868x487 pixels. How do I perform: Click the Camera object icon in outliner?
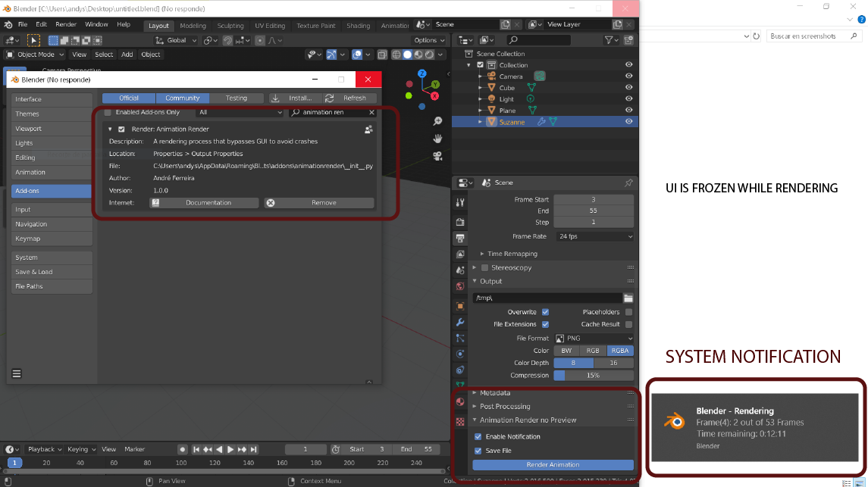pyautogui.click(x=491, y=76)
